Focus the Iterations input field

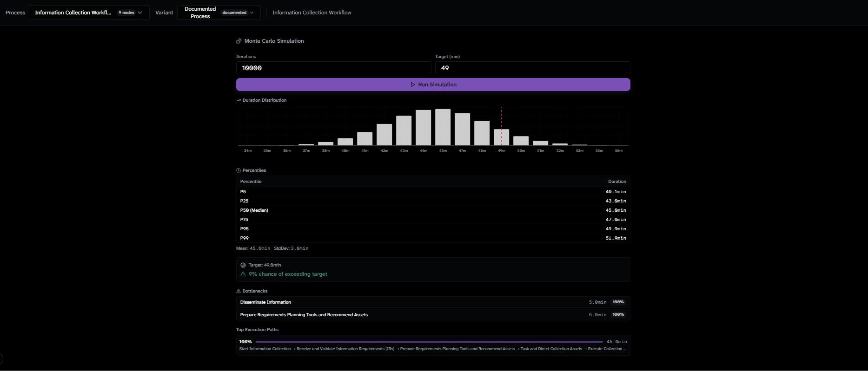tap(333, 68)
